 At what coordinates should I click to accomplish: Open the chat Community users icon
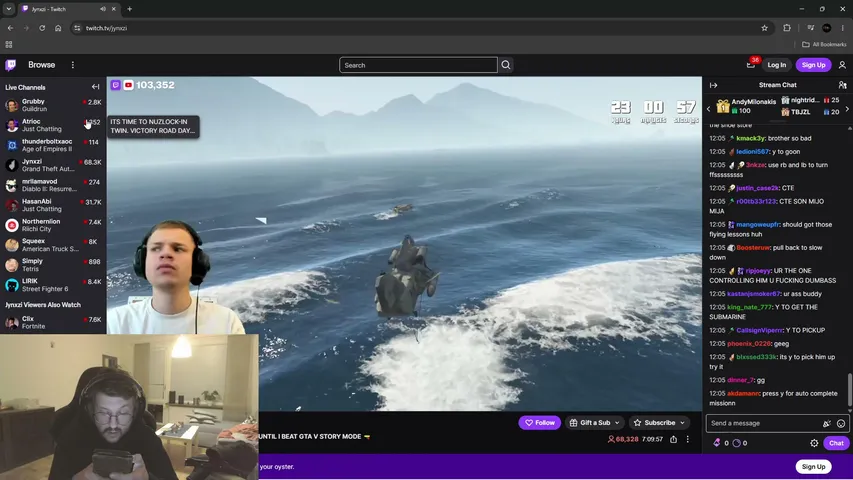842,85
